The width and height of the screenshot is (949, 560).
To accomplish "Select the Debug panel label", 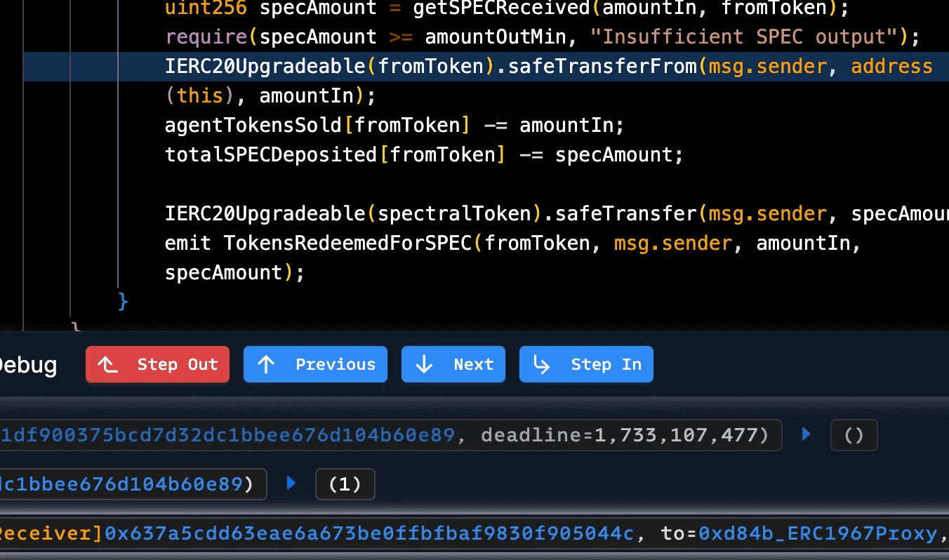I will pyautogui.click(x=28, y=366).
